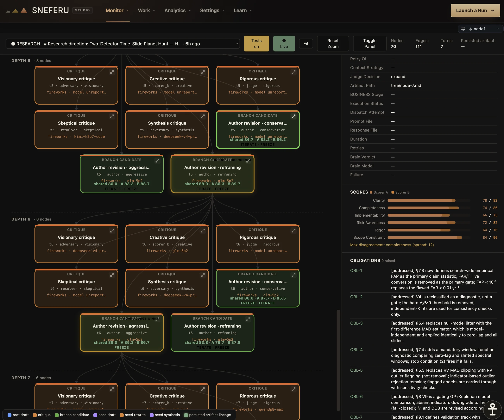The image size is (504, 420).
Task: Expand the t5 conservative author revision node
Action: pos(293,116)
